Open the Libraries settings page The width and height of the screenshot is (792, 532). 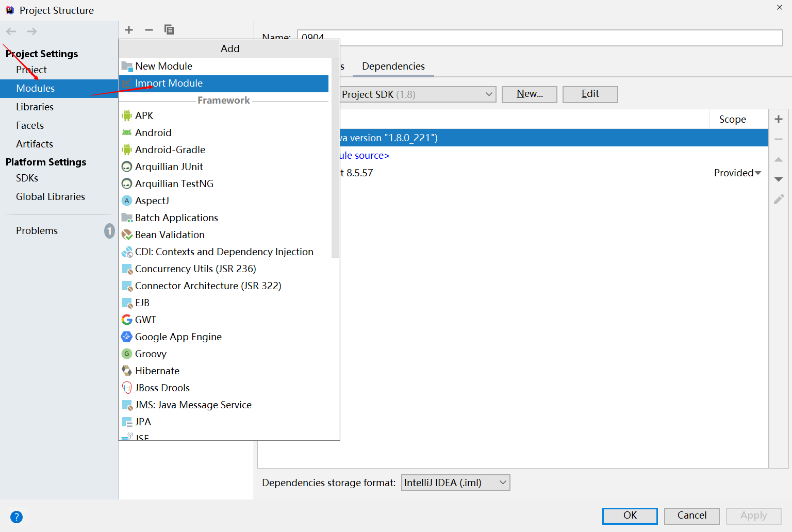click(59, 107)
